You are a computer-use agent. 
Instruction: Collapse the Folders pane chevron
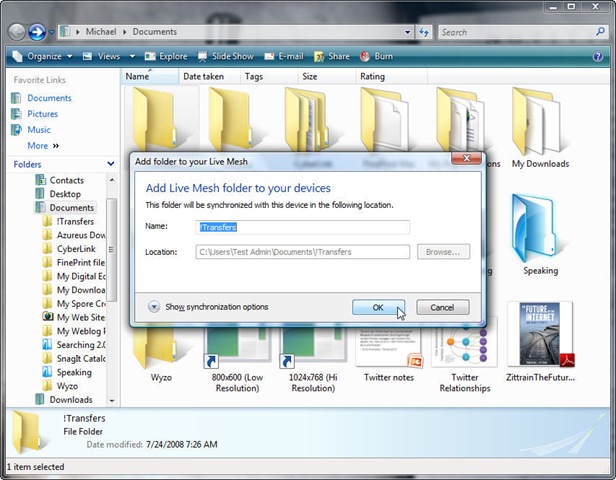pos(110,164)
